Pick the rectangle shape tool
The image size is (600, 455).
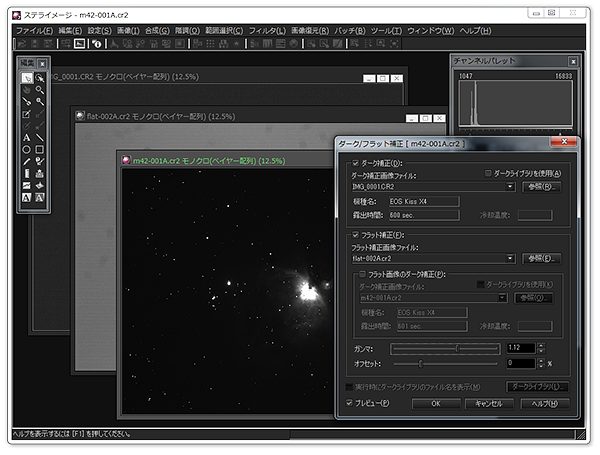[x=40, y=149]
